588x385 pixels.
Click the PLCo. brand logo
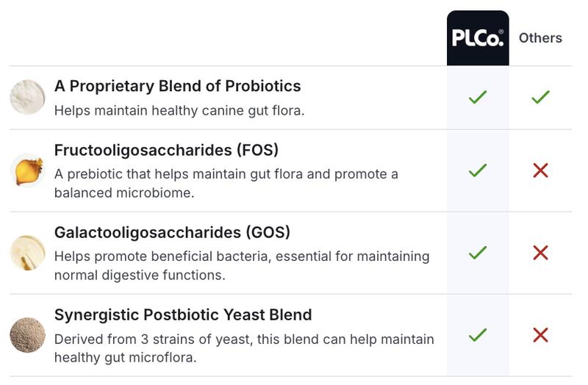[478, 38]
